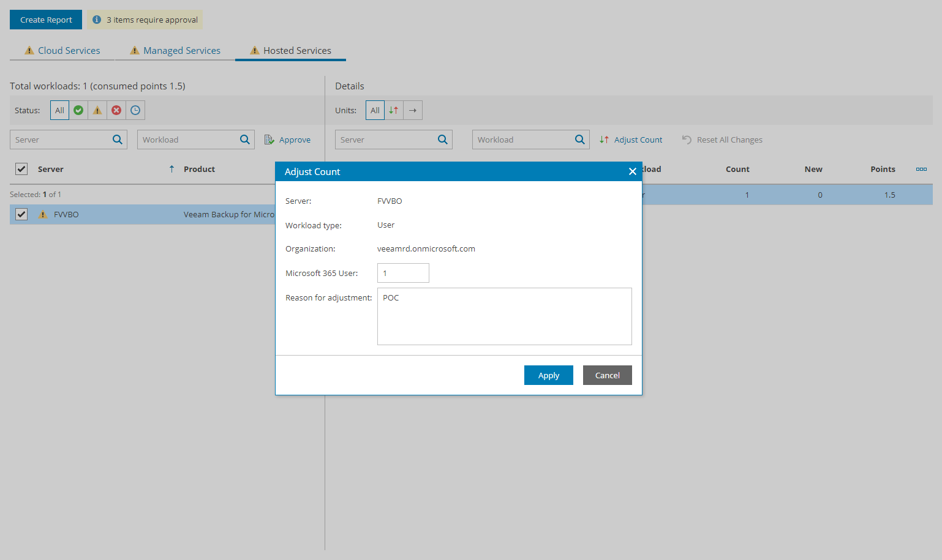The image size is (942, 560).
Task: Click the changed-units sort arrows filter
Action: pos(393,110)
